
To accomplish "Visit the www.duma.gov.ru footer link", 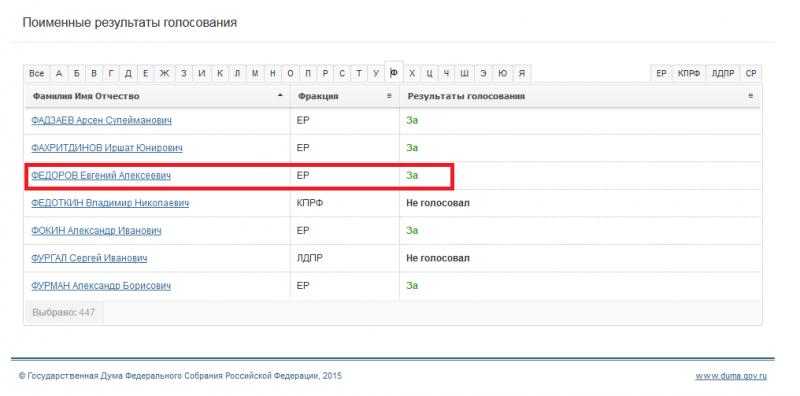I will point(731,376).
